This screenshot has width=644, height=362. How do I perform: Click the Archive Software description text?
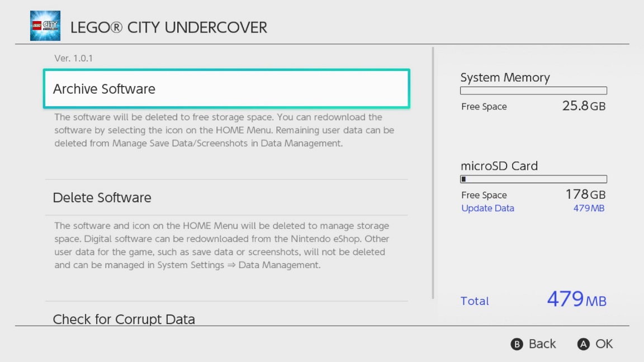coord(224,130)
